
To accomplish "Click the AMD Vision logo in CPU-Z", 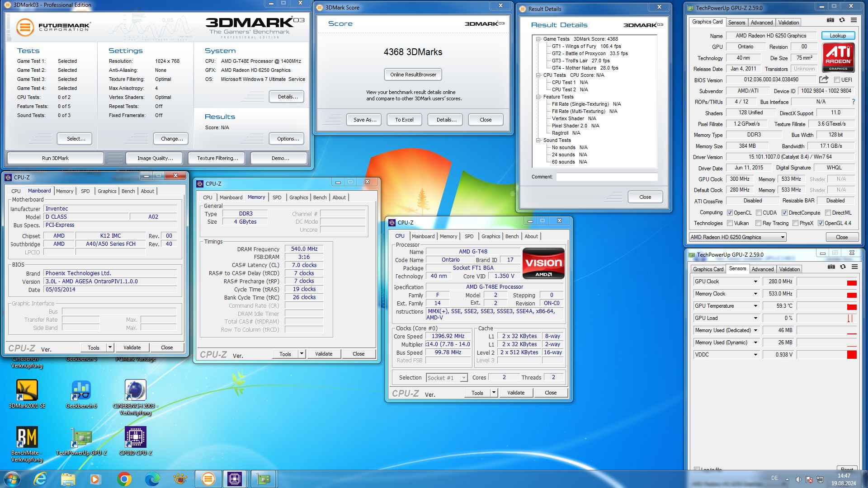I will point(543,263).
